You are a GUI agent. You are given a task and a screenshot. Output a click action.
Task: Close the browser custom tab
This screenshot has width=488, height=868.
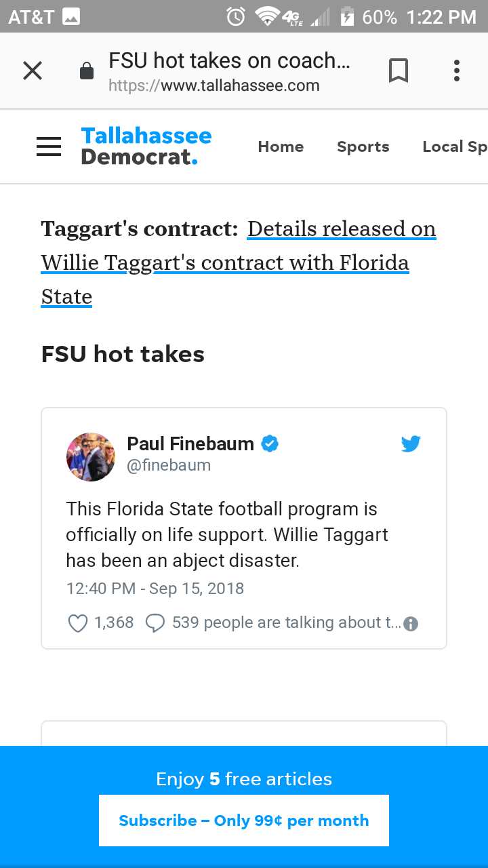click(x=33, y=71)
